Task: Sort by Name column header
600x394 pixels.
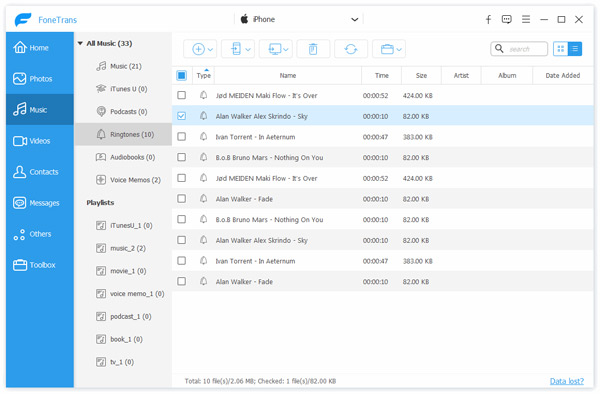Action: coord(288,75)
